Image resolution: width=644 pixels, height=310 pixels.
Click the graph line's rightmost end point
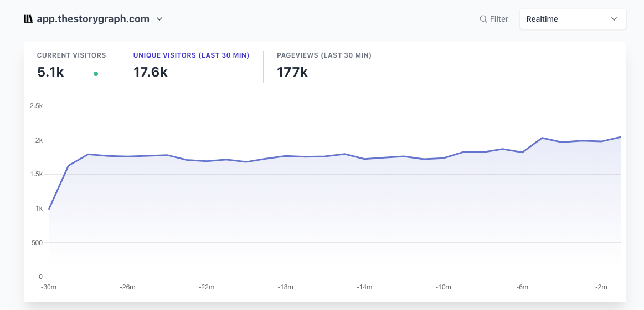pos(620,137)
